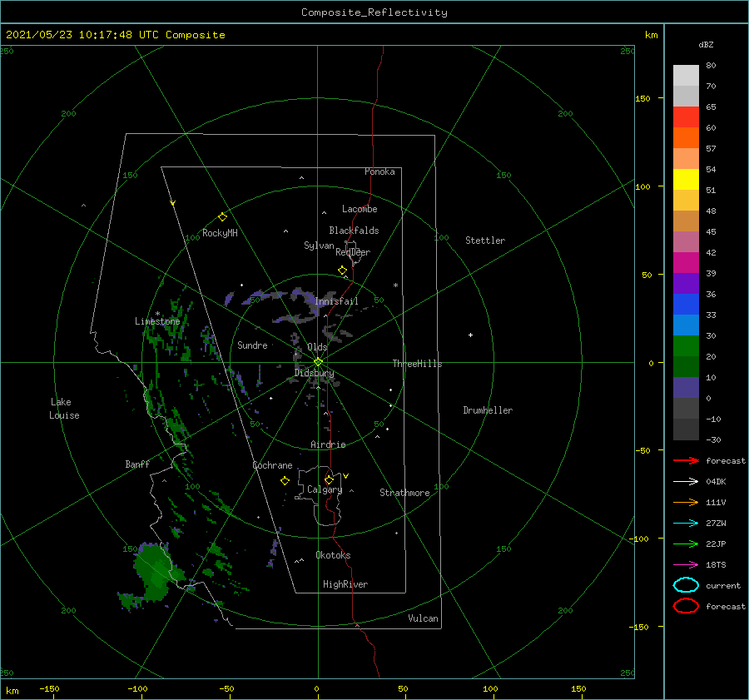
Task: Click the Composite_Reflectivity title
Action: coord(374,12)
